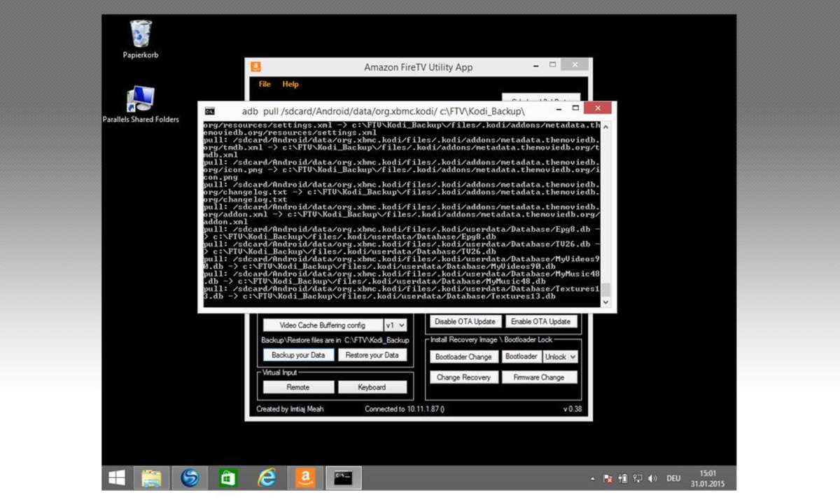Click the 'v 0.38' version label
840x504 pixels.
click(x=573, y=409)
